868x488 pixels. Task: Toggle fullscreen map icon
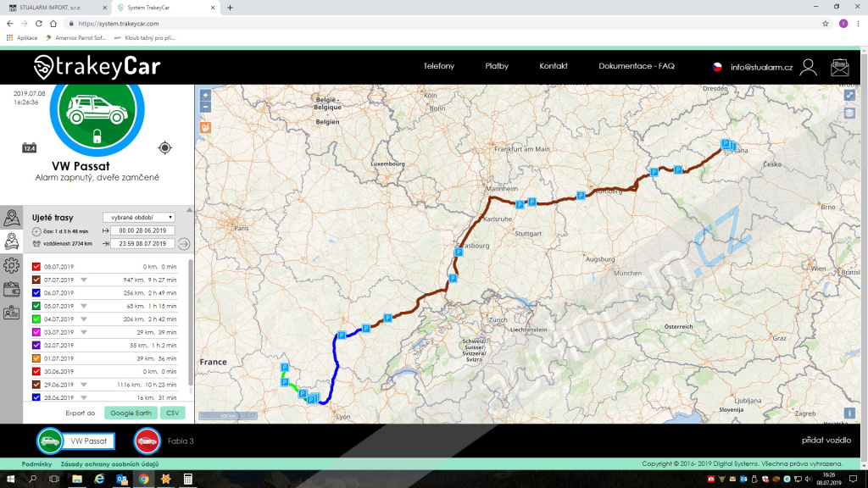849,95
